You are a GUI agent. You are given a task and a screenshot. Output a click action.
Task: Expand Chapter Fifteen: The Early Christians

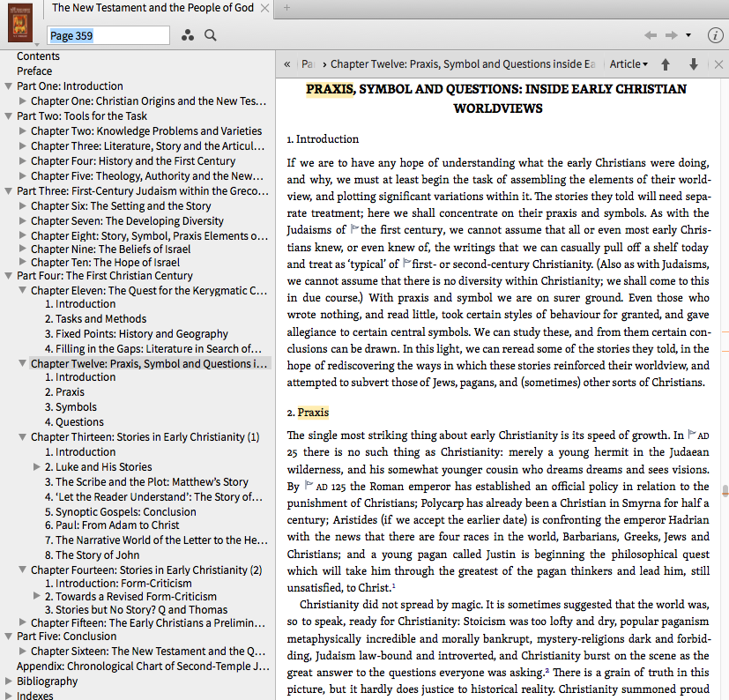point(22,622)
